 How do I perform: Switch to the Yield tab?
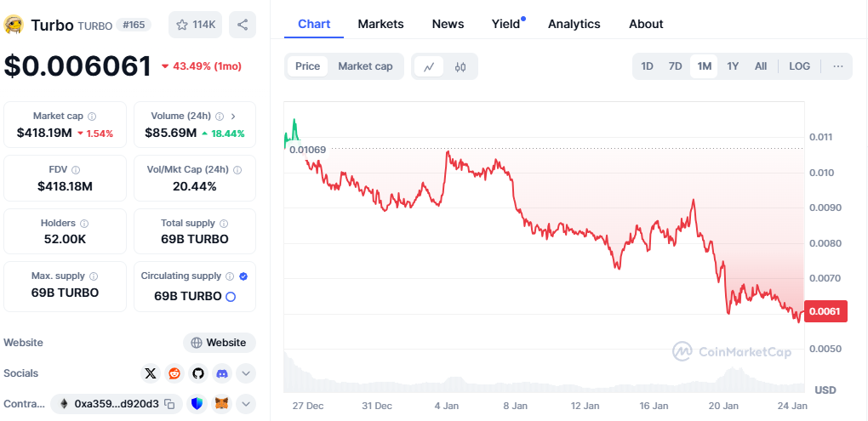(506, 25)
